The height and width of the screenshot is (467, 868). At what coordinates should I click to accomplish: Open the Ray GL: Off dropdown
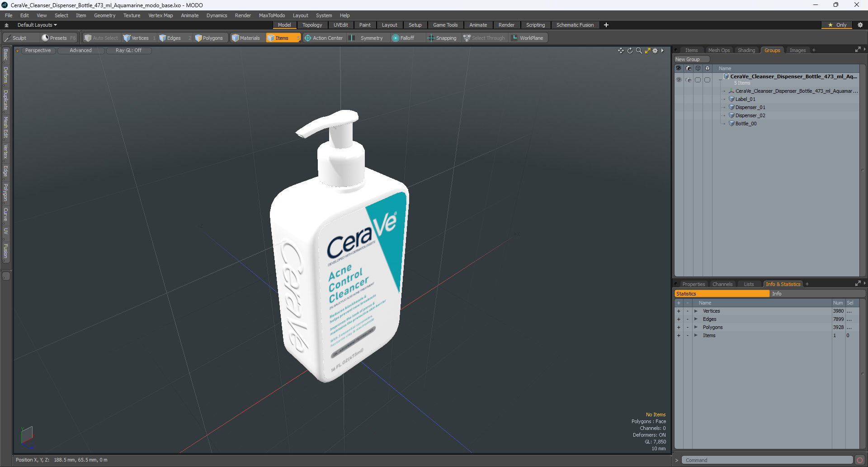pyautogui.click(x=128, y=51)
